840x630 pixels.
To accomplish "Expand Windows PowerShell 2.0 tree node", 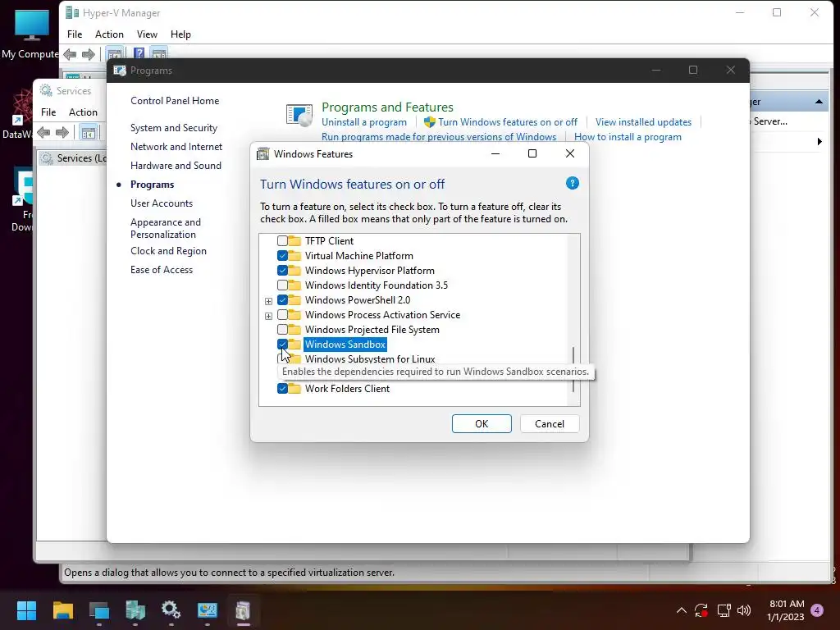I will tap(268, 301).
